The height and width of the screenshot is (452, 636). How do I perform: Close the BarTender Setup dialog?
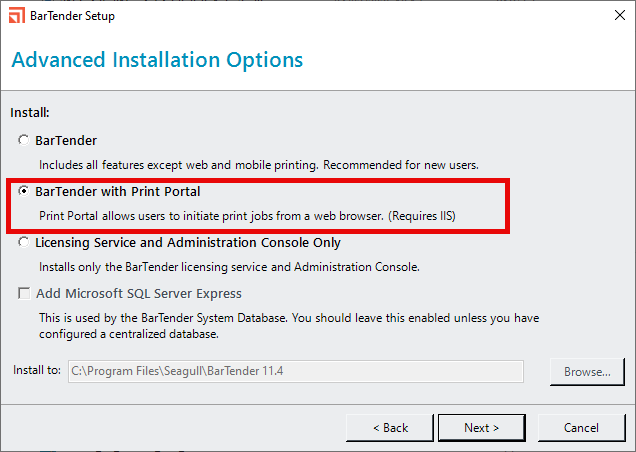click(619, 15)
